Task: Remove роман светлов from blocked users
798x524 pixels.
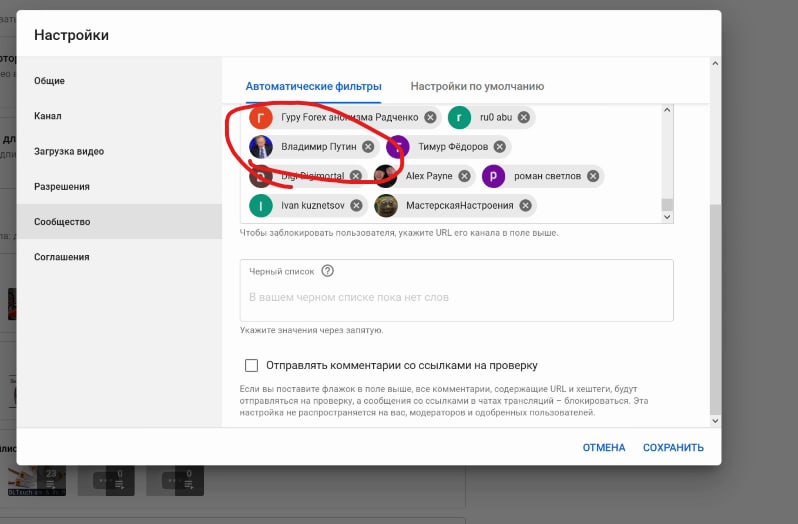Action: [593, 176]
